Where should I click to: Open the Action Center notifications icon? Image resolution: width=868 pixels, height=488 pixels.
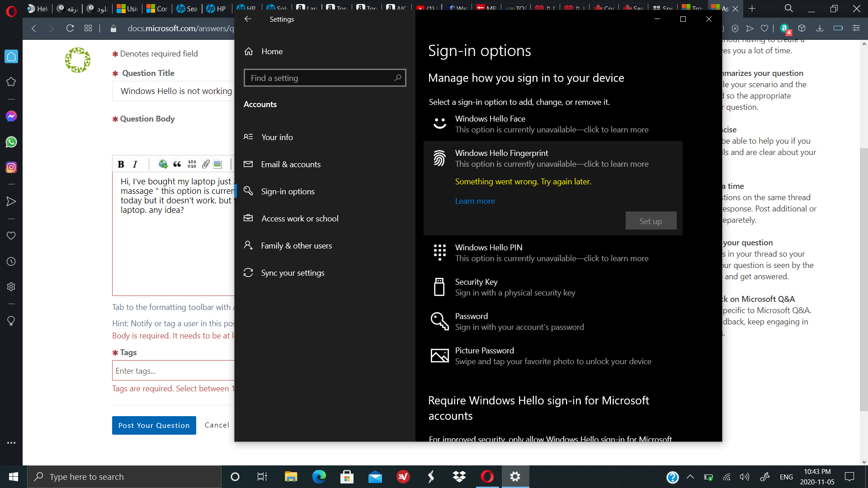point(849,477)
